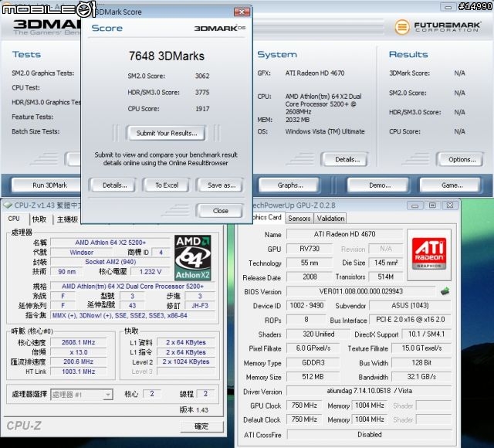Click the core speed 2608.1 MHz value
Viewport: 494px width, 448px height.
78,342
